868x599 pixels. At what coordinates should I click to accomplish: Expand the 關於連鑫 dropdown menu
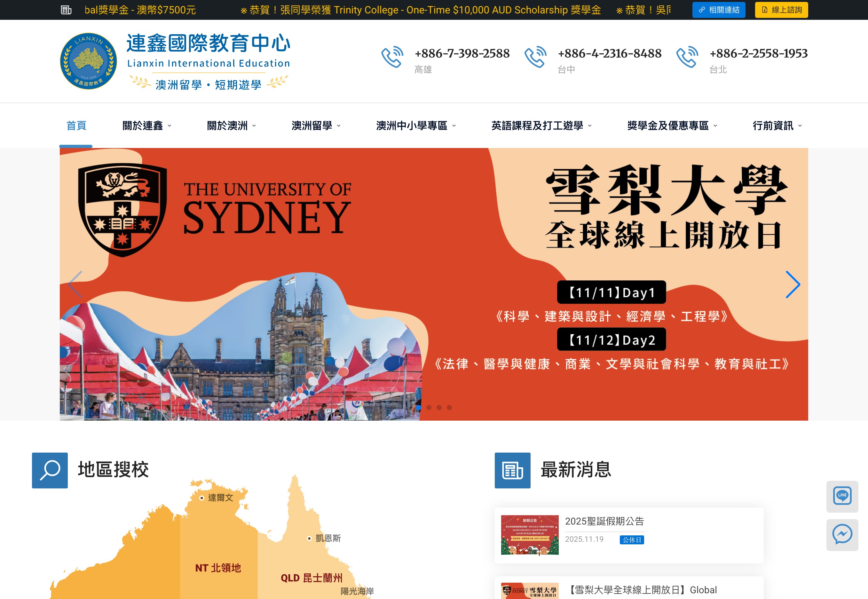click(x=147, y=125)
